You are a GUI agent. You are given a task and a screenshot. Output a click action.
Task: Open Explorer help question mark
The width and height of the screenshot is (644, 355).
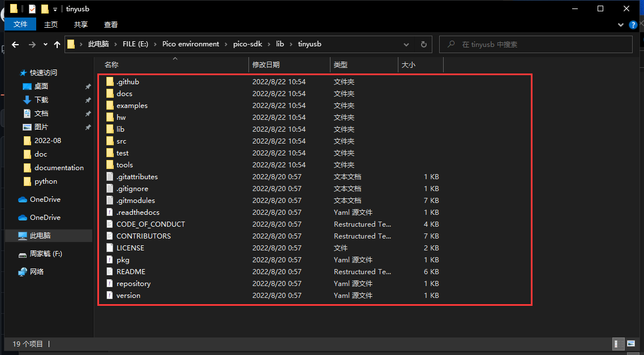click(x=633, y=25)
